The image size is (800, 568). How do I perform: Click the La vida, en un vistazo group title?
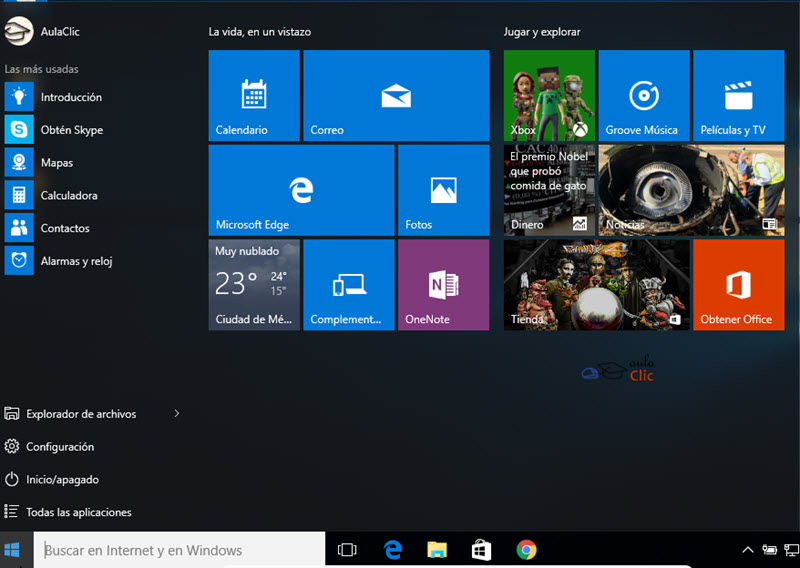[x=260, y=32]
